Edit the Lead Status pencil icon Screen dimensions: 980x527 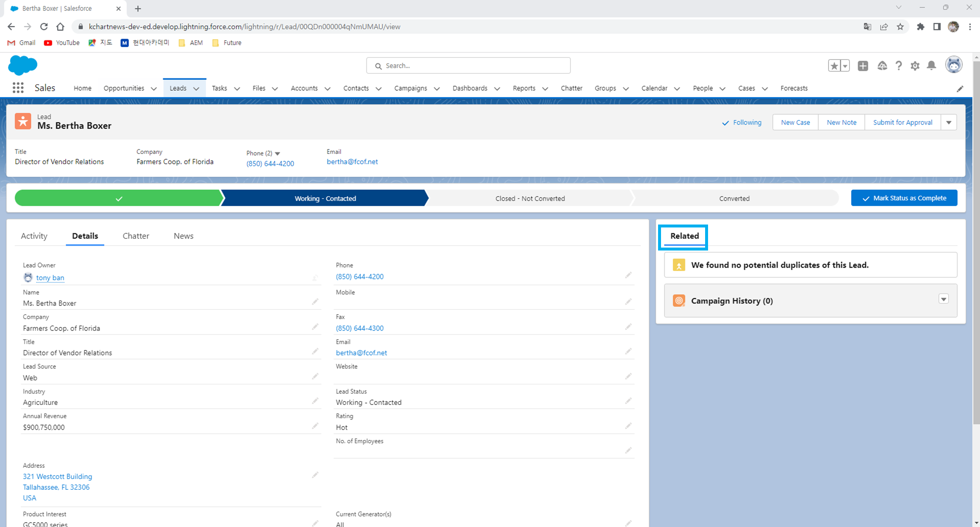click(628, 401)
